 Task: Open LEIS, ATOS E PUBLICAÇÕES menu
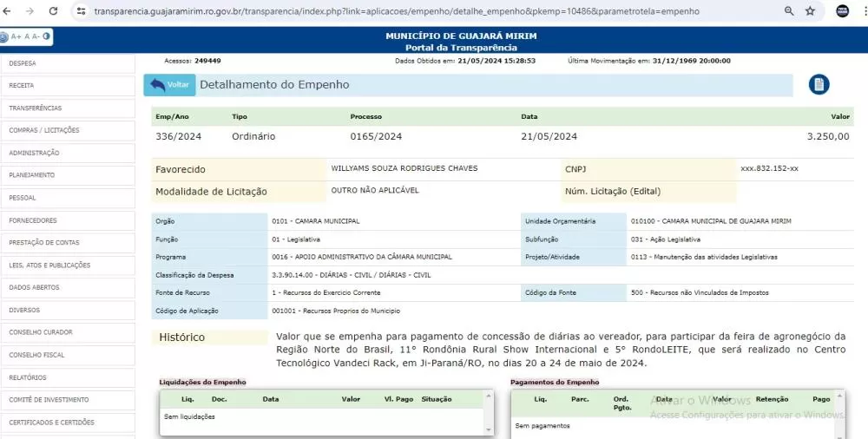click(x=68, y=265)
